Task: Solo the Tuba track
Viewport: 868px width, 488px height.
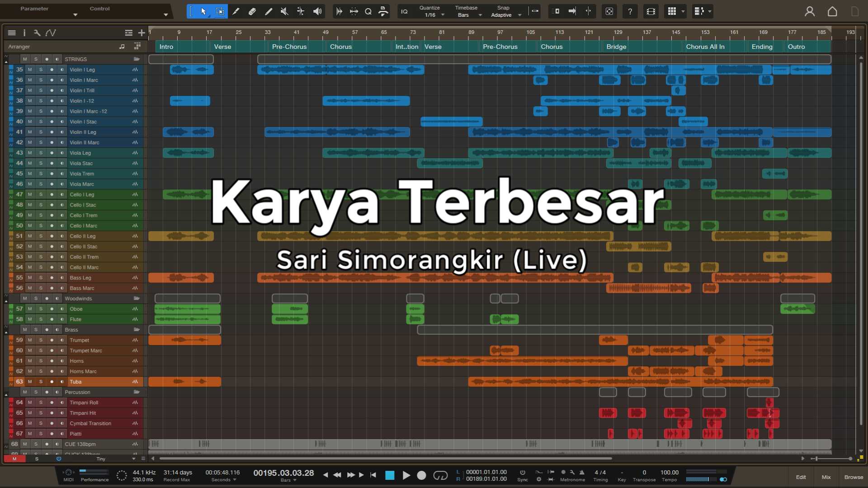Action: [x=41, y=382]
